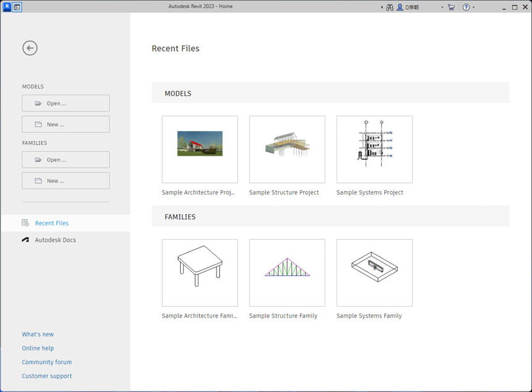The height and width of the screenshot is (392, 532).
Task: Click the user account sign-in icon
Action: tap(400, 7)
